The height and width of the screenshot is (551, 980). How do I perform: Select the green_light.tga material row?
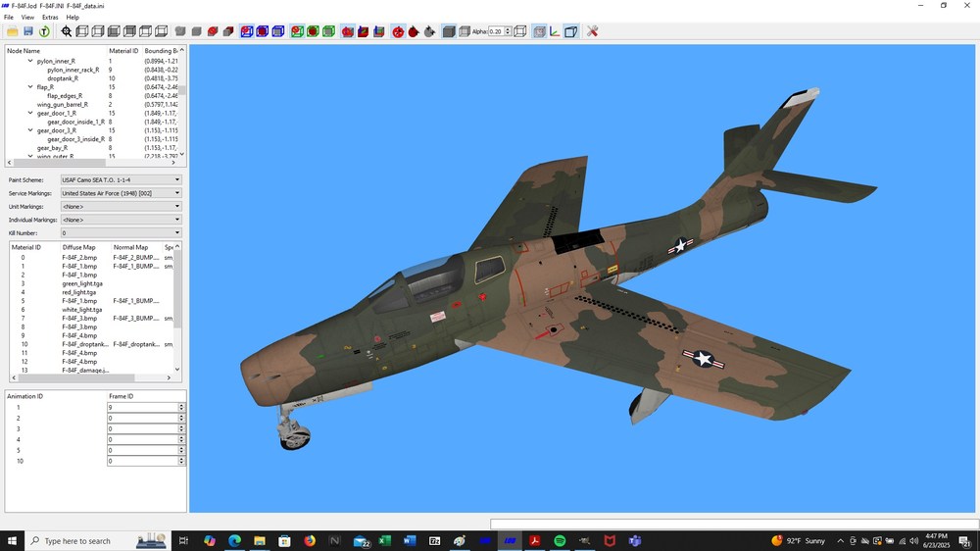90,283
